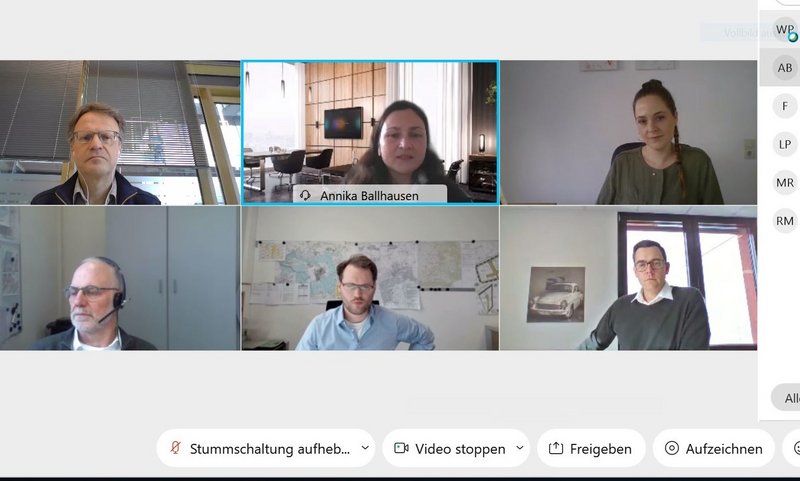This screenshot has height=481, width=800.
Task: Toggle recording with Aufzeichnen
Action: pyautogui.click(x=714, y=448)
